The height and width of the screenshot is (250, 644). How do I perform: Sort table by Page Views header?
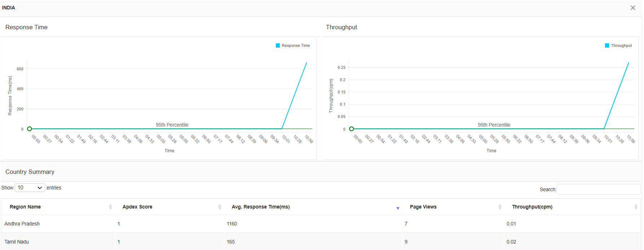coord(423,207)
